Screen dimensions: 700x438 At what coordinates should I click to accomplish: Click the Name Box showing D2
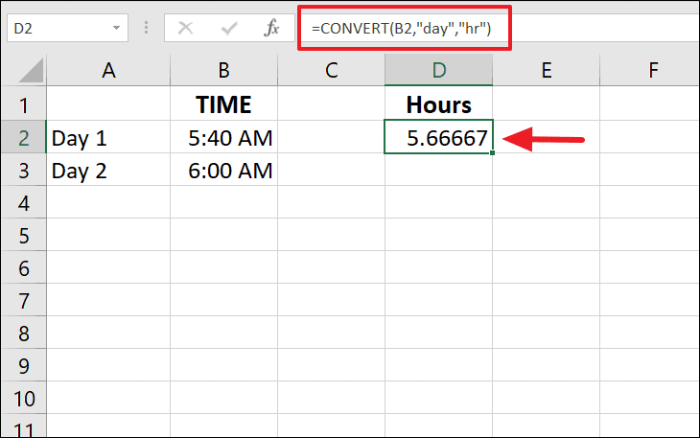tap(67, 28)
